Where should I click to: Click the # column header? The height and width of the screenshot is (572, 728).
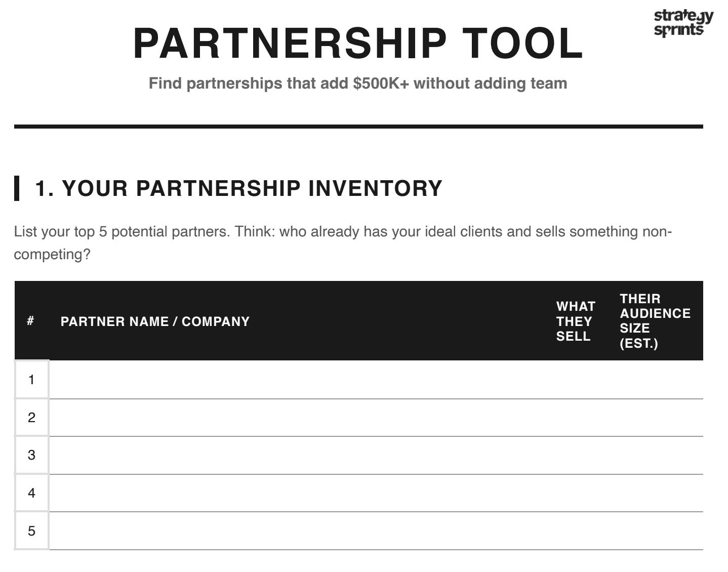tap(31, 321)
